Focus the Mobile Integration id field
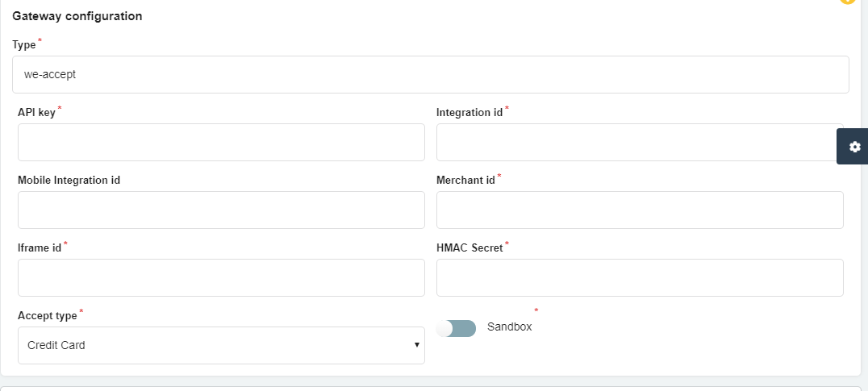This screenshot has height=391, width=868. point(221,210)
